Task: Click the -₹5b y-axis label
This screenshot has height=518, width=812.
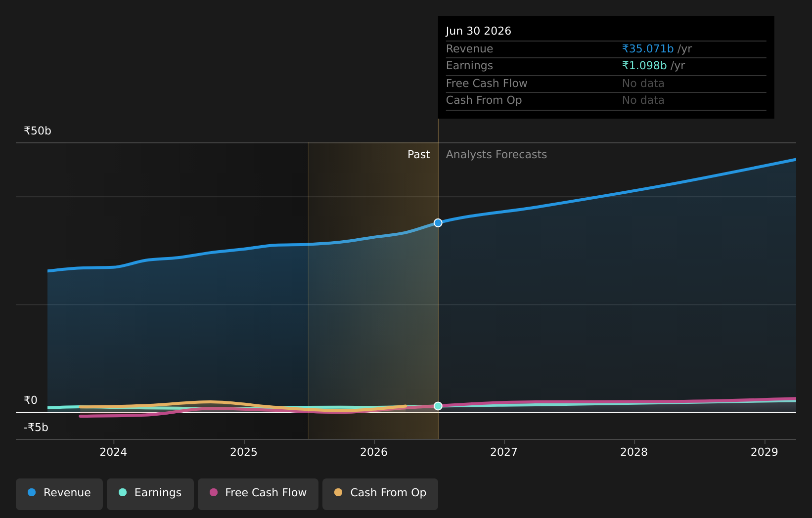Action: click(36, 428)
